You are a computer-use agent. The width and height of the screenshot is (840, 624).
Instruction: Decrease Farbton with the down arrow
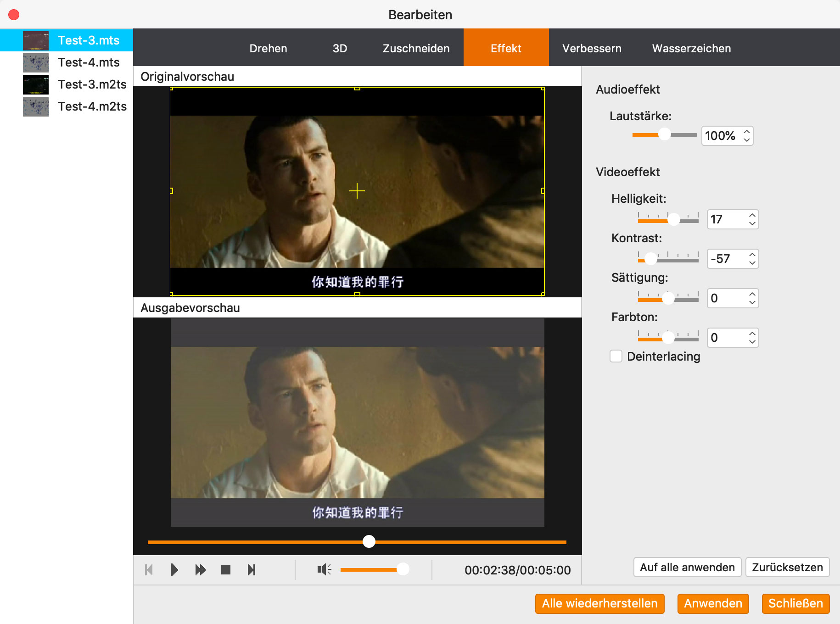pos(752,342)
